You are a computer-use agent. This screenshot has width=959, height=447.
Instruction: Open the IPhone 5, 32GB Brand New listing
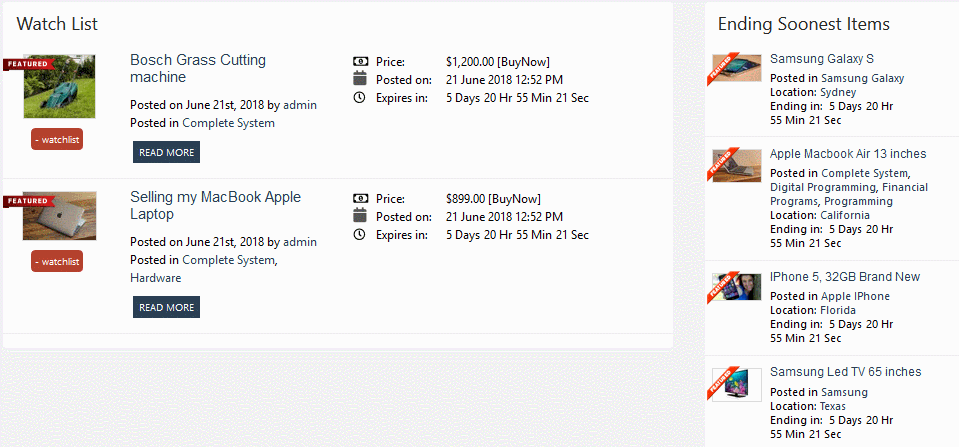(x=845, y=277)
